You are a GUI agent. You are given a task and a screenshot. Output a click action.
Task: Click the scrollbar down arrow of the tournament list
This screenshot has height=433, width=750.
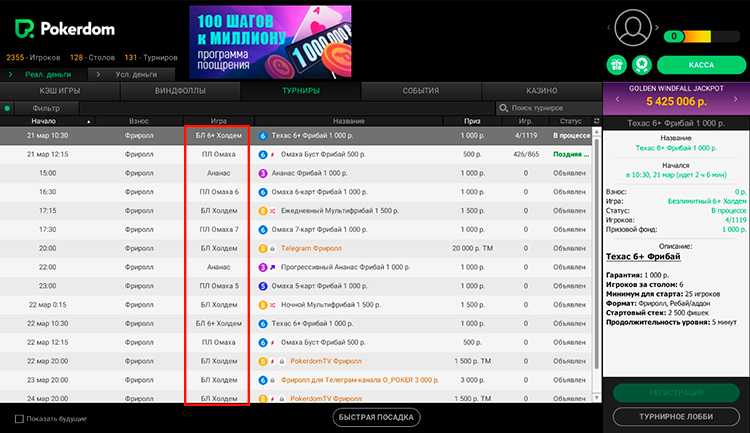pyautogui.click(x=596, y=398)
